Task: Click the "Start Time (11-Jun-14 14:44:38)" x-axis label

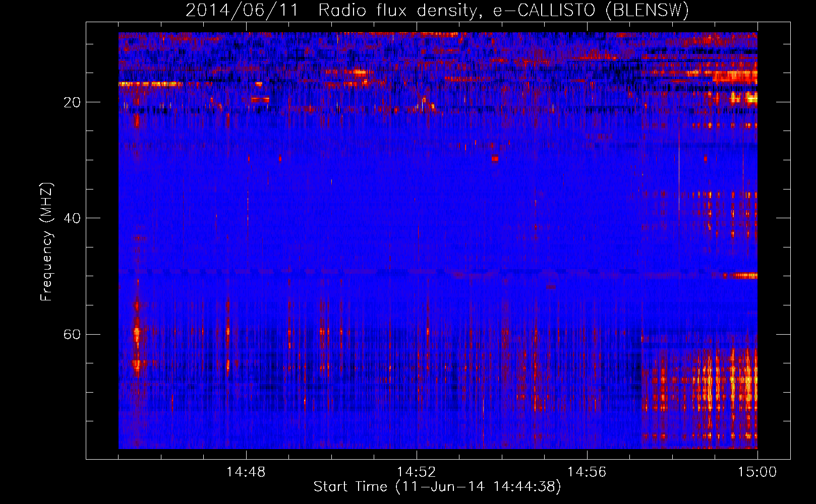Action: pos(437,487)
